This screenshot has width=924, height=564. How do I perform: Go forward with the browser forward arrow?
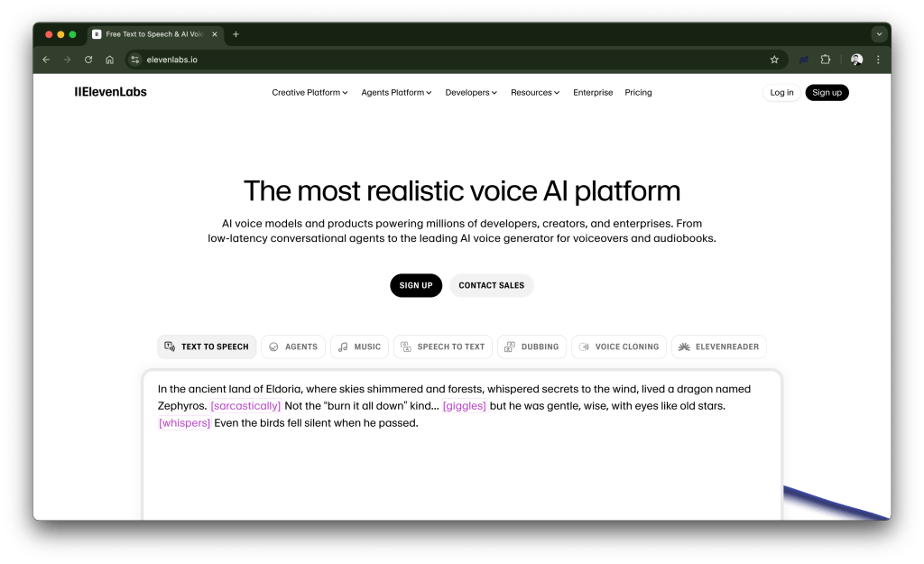tap(67, 60)
